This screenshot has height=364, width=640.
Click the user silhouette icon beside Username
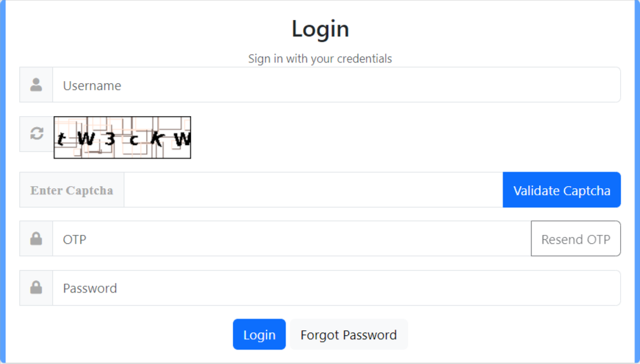pyautogui.click(x=36, y=84)
